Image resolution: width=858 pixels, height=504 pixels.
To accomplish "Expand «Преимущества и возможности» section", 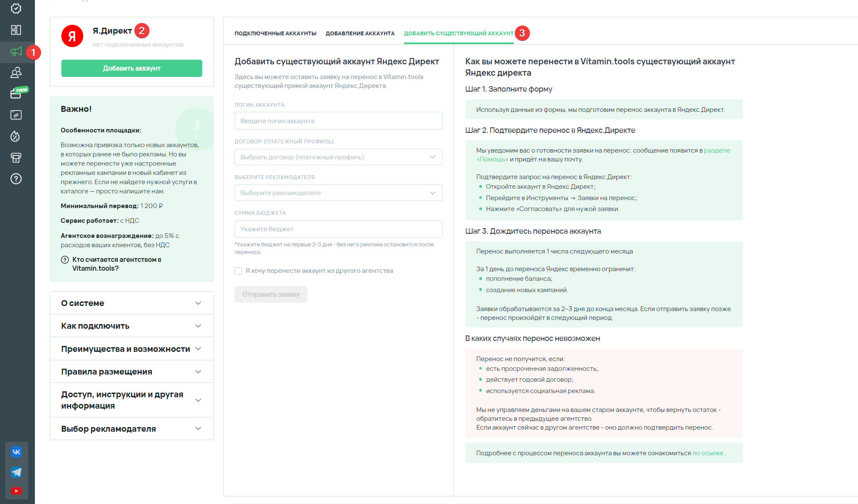I will click(x=132, y=349).
